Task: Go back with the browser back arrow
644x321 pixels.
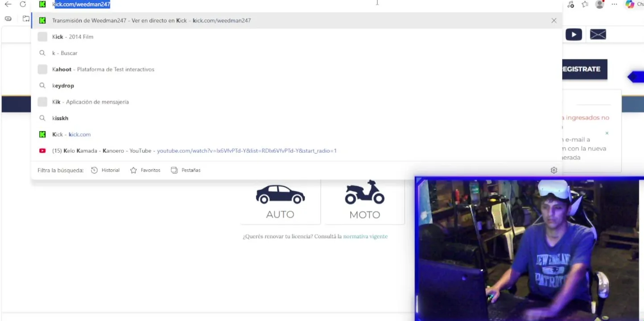Action: 8,4
